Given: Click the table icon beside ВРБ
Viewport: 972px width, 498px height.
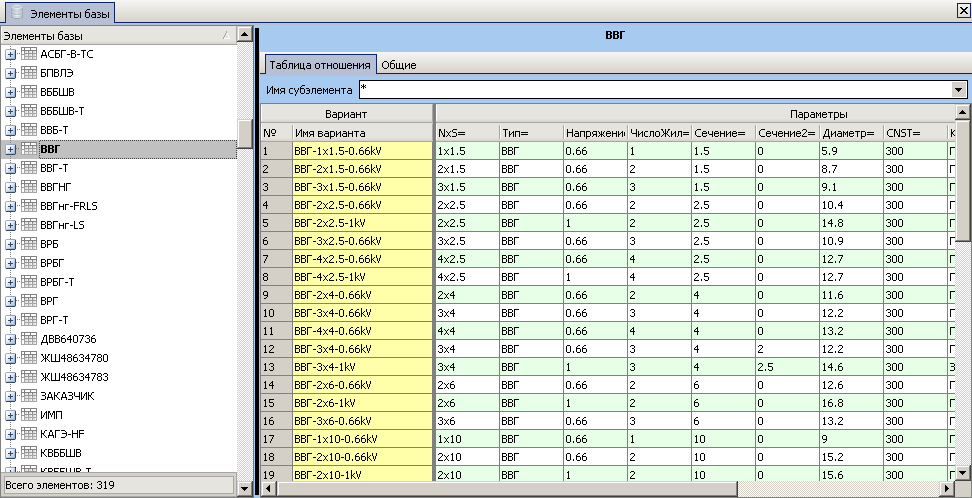Looking at the screenshot, I should pos(28,244).
